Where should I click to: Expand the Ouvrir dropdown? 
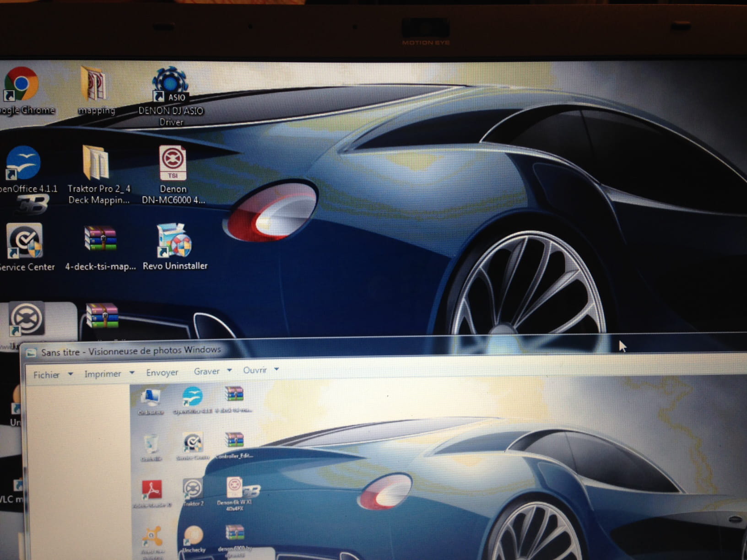coord(276,369)
